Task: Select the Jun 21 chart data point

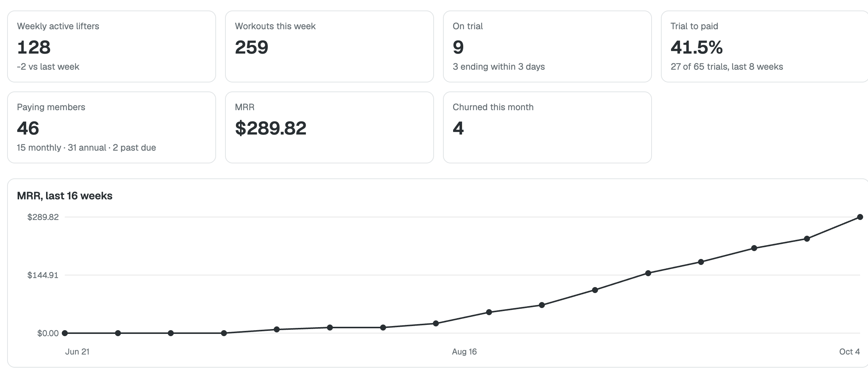Action: tap(65, 333)
